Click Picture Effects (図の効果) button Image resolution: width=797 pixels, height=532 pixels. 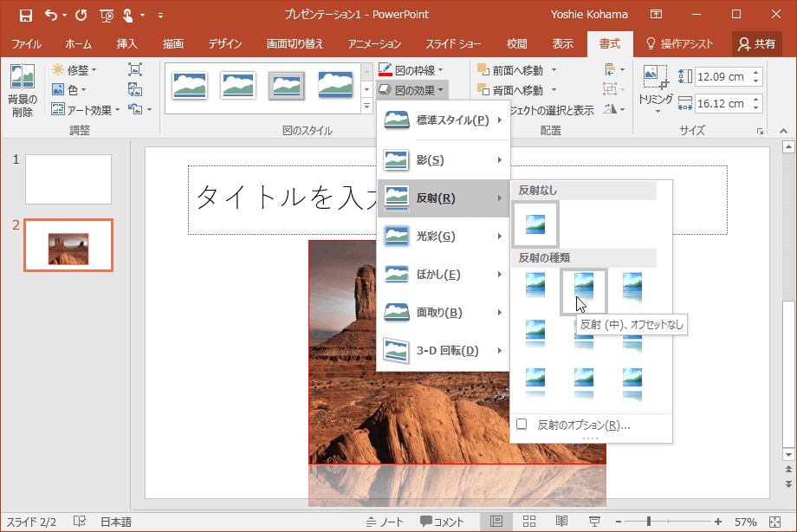pyautogui.click(x=412, y=90)
